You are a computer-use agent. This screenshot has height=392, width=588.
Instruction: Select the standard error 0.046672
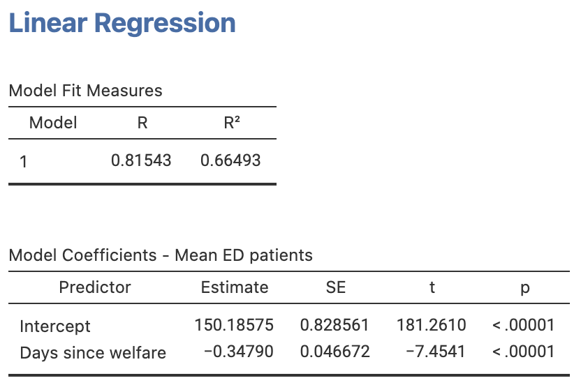[x=335, y=352]
